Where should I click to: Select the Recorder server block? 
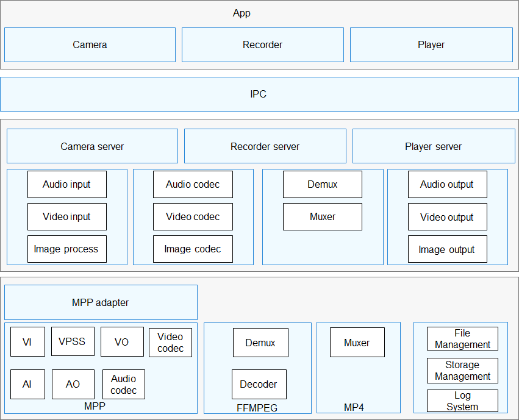(265, 146)
